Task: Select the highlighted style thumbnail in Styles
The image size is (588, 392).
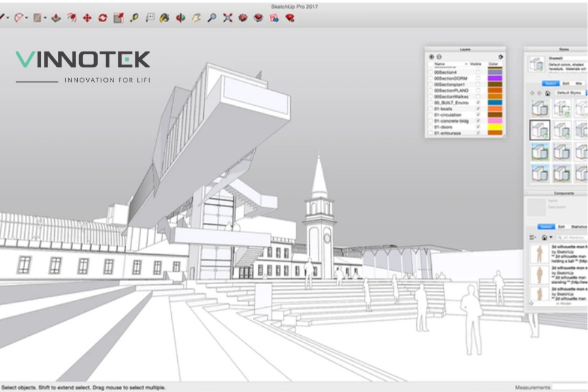Action: tap(540, 130)
